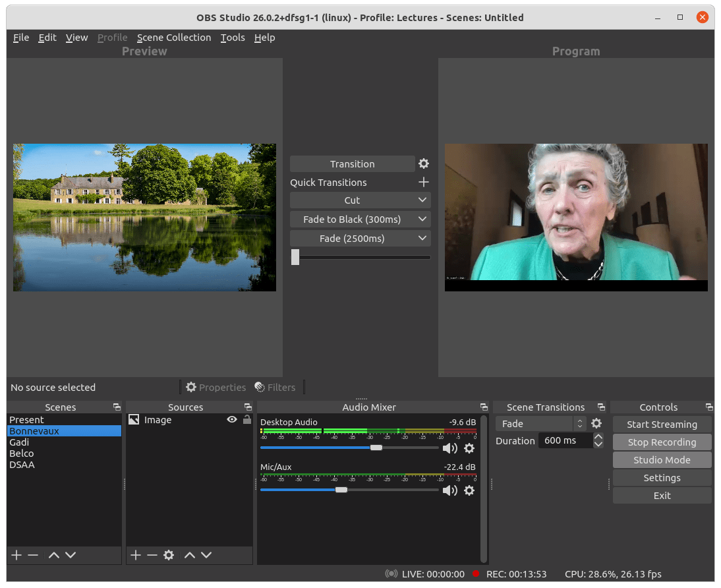This screenshot has height=588, width=721.
Task: Open the Fade scene transition combo box
Action: pyautogui.click(x=540, y=423)
